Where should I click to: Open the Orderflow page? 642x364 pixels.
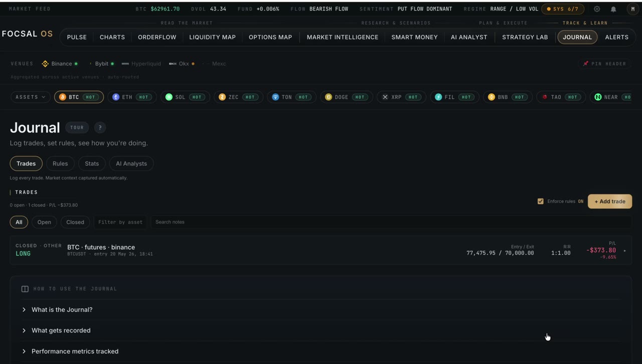[x=157, y=37]
